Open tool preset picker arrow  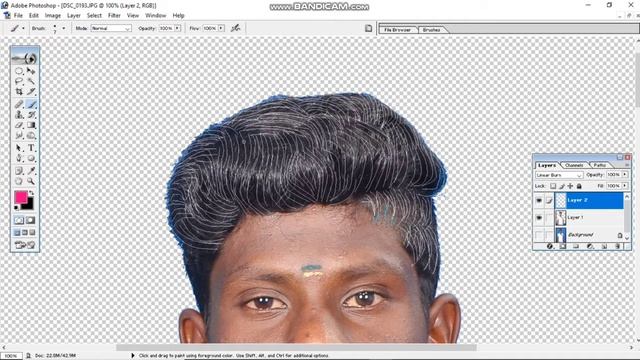(x=23, y=28)
